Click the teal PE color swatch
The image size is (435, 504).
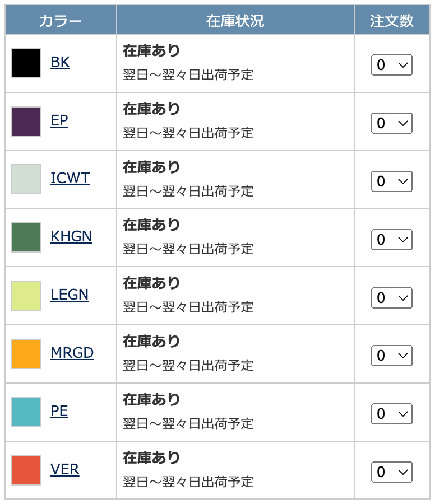tap(26, 412)
